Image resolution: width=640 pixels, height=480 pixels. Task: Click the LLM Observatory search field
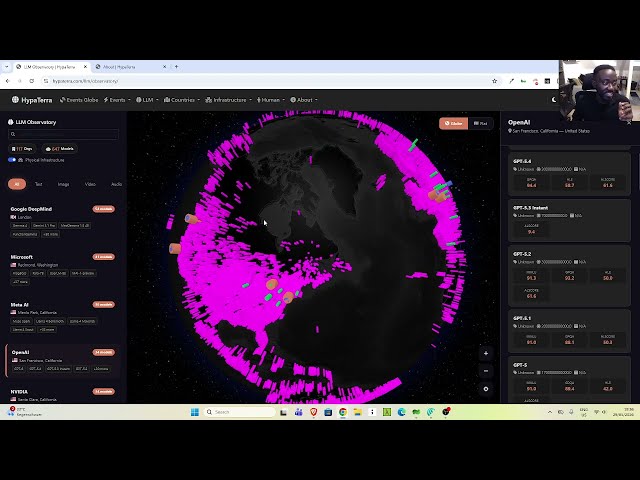tap(63, 134)
